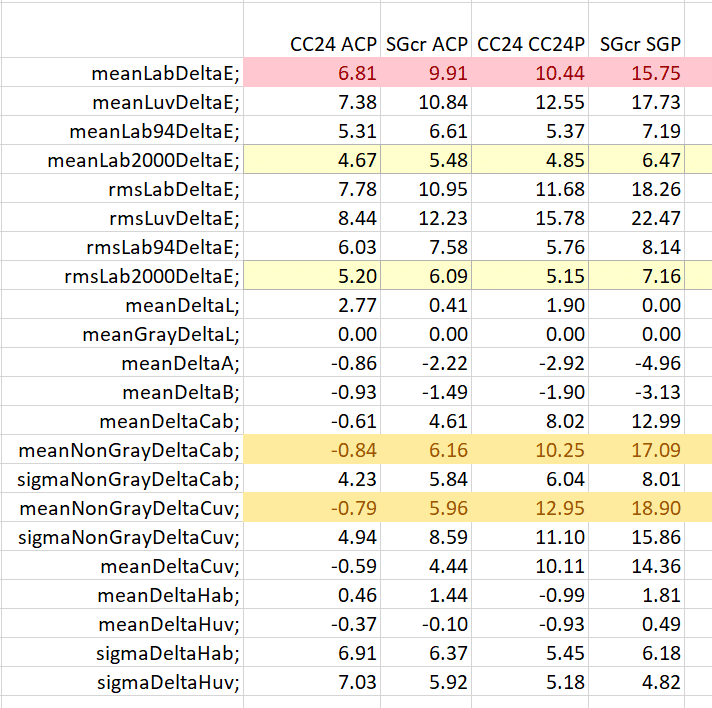Select the SGcr ACP column header cell
The height and width of the screenshot is (708, 712).
(426, 30)
